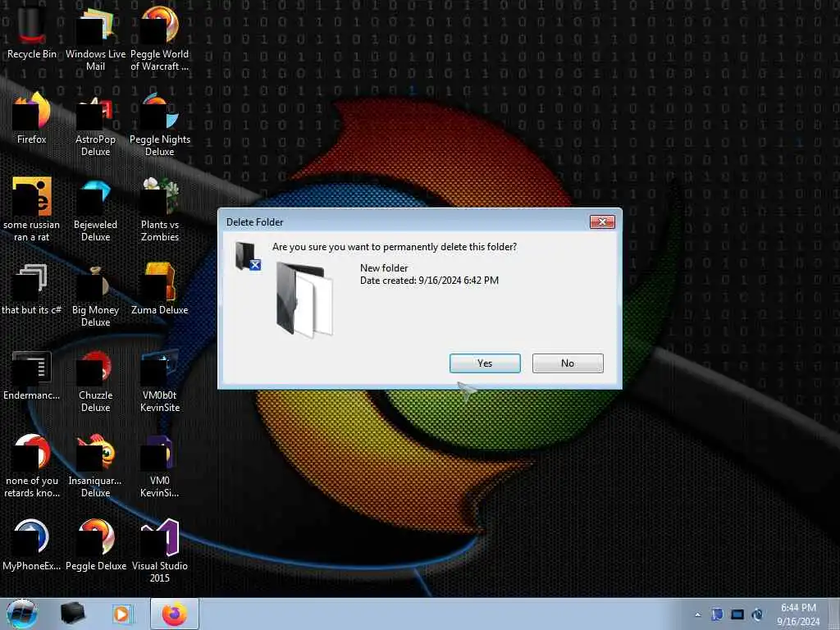Select the Peggle Nights Deluxe icon
Screen dimensions: 840x630
[x=160, y=125]
